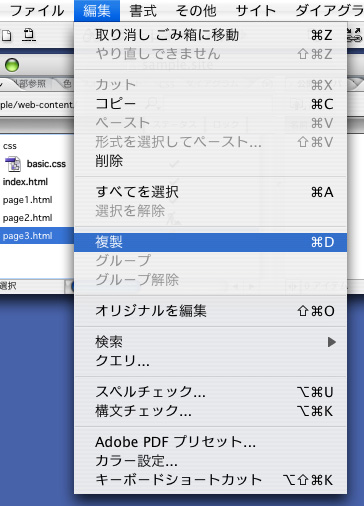
Task: Open the サイト menu
Action: [x=256, y=11]
